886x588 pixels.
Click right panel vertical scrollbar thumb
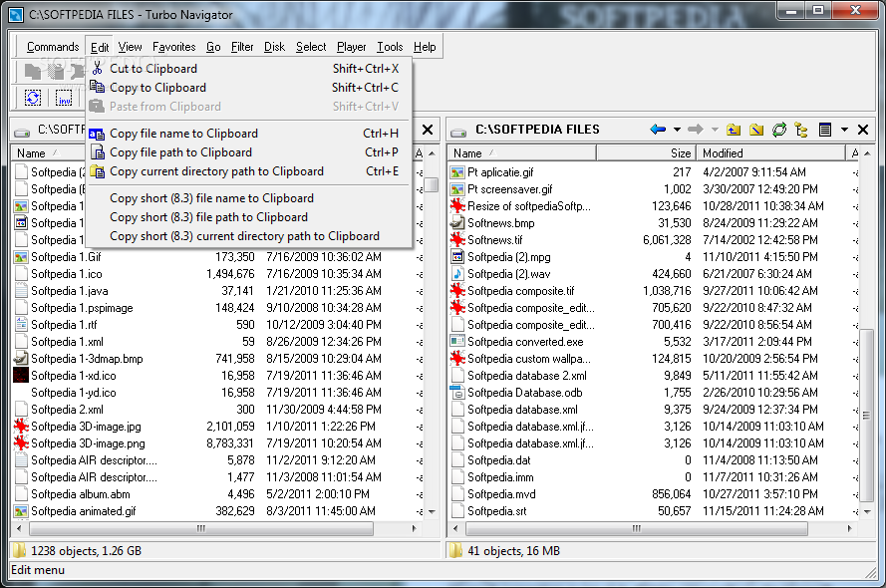pos(866,416)
